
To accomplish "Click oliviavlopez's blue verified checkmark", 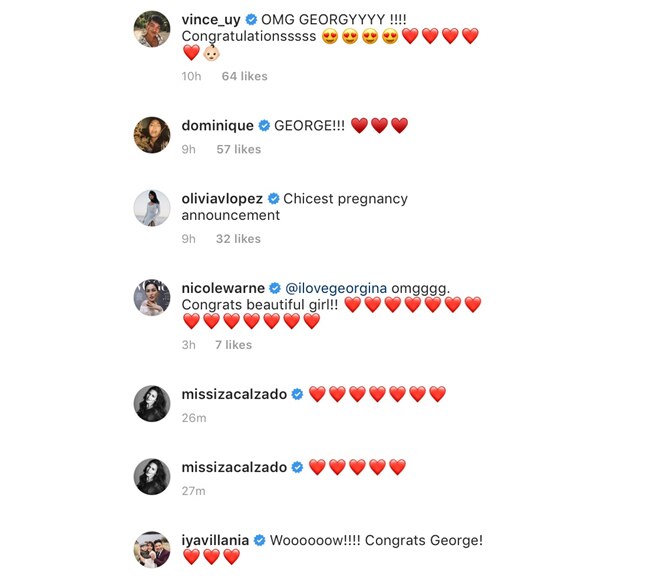I will pos(274,198).
